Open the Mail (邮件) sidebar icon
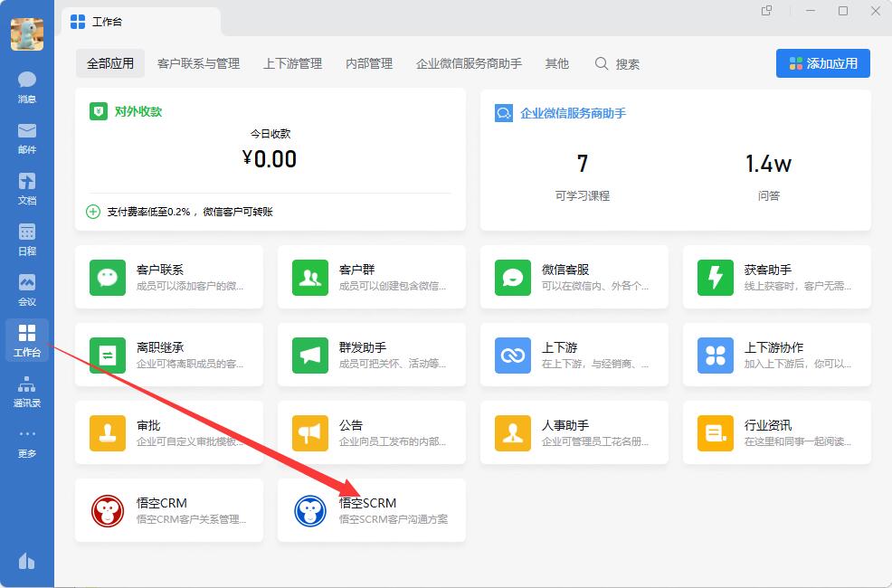The height and width of the screenshot is (588, 892). click(26, 138)
